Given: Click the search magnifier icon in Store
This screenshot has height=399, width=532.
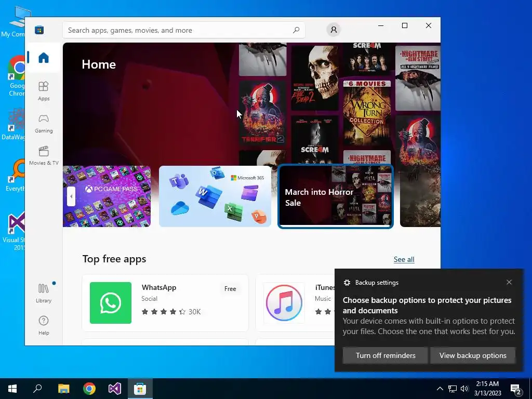Looking at the screenshot, I should [x=296, y=30].
